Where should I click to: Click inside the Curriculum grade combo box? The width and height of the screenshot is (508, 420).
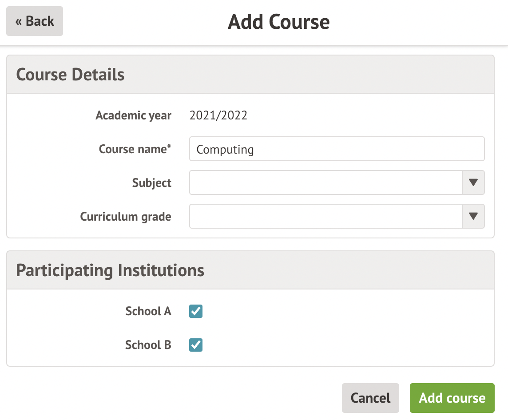coord(325,216)
